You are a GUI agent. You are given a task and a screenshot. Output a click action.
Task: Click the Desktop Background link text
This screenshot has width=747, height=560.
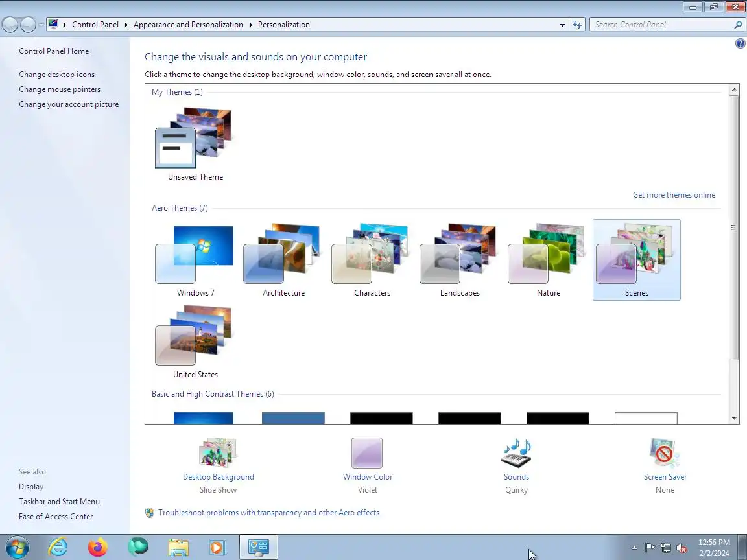218,476
